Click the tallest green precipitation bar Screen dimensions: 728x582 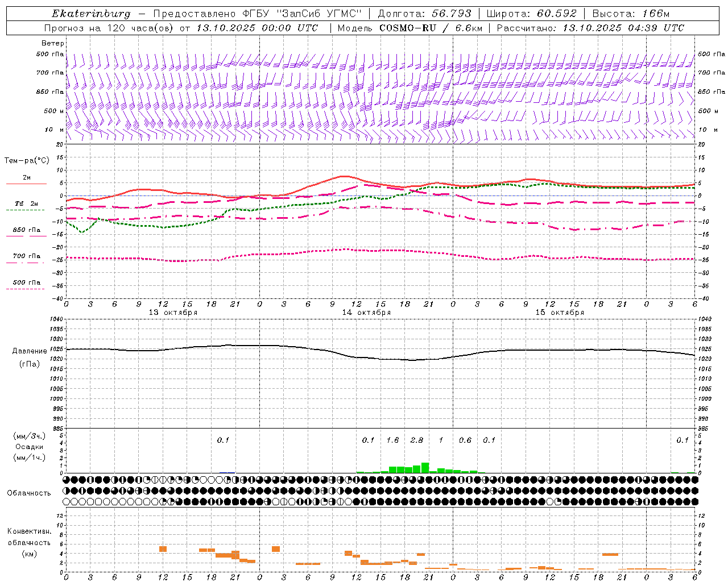425,468
